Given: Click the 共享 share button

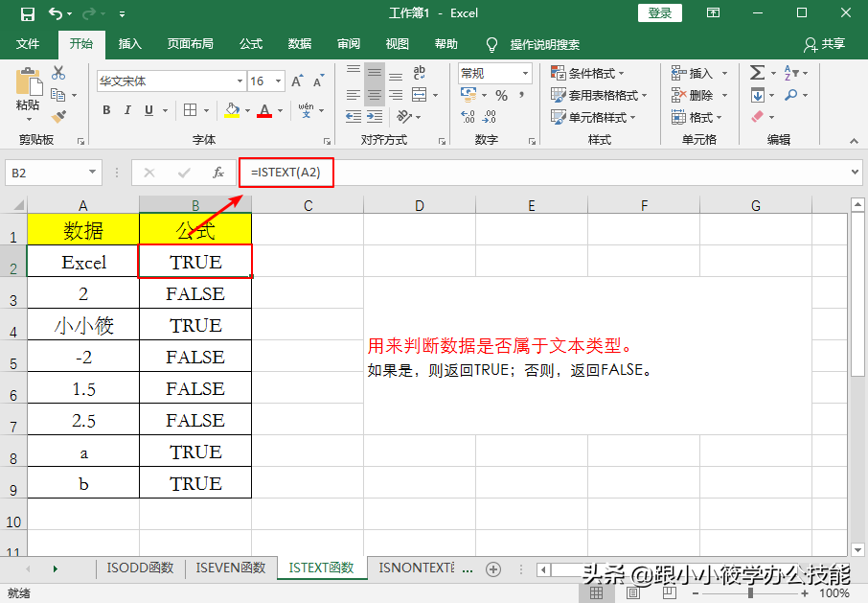Looking at the screenshot, I should click(x=825, y=44).
